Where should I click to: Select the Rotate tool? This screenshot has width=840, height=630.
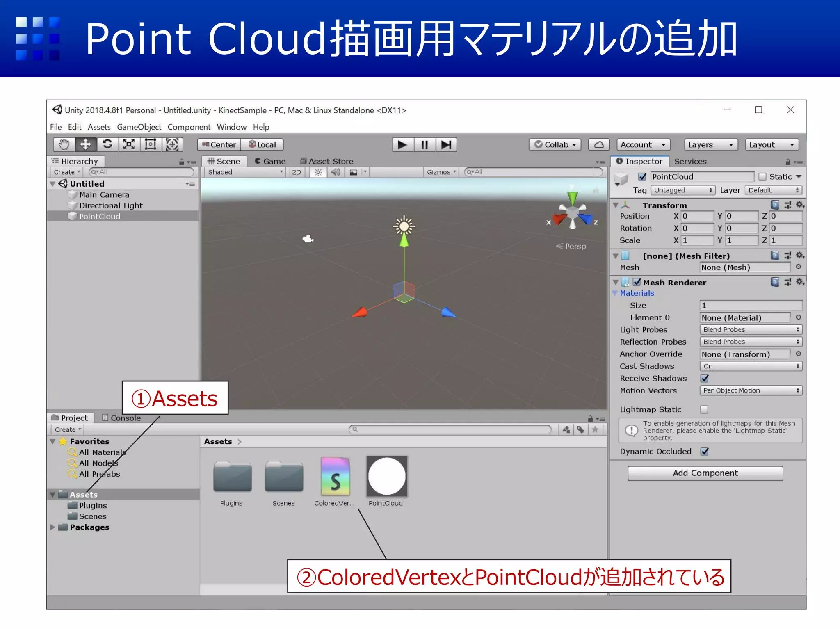tap(107, 144)
